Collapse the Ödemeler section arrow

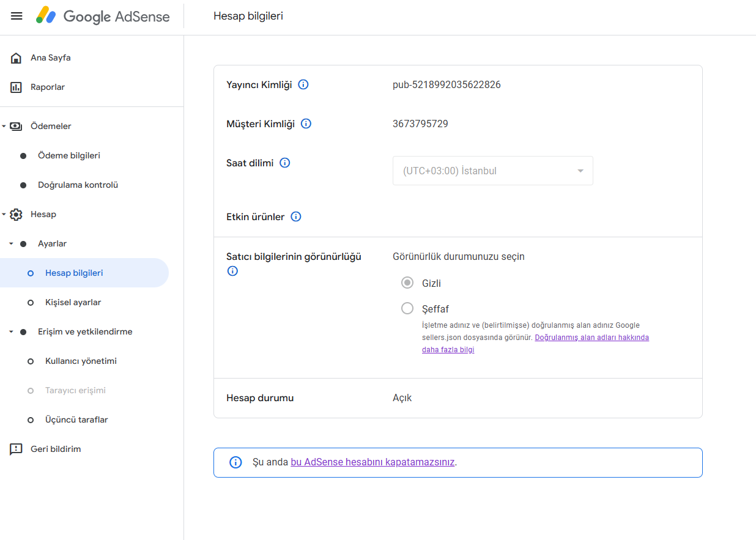[4, 127]
